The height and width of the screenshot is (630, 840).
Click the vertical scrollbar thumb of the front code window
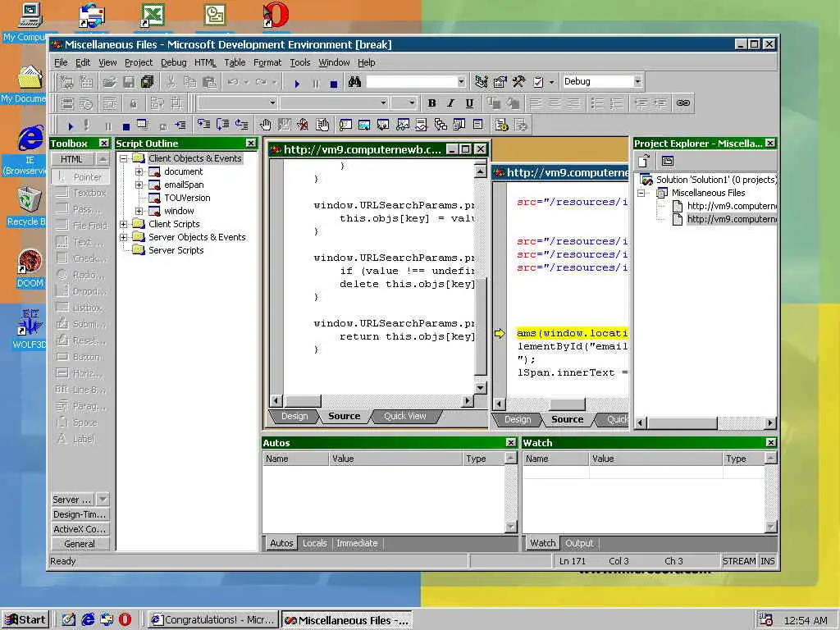pyautogui.click(x=481, y=326)
